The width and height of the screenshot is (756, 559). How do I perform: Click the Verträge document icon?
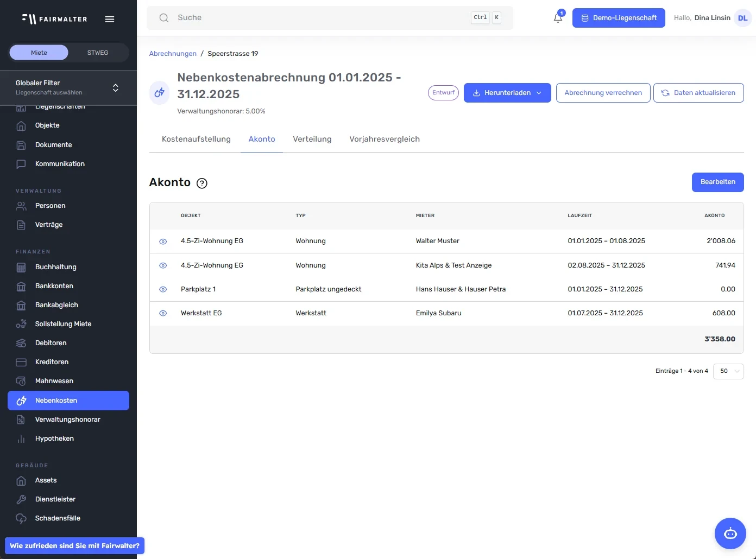(x=21, y=225)
